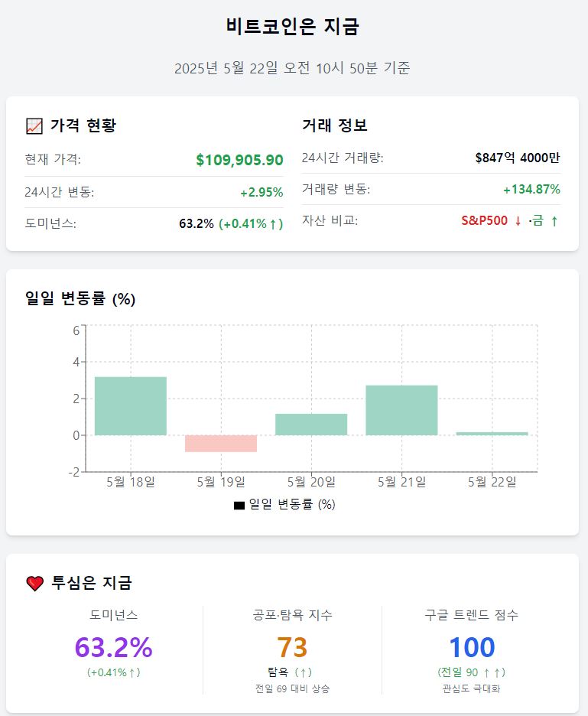588x716 pixels.
Task: Click the orange fear-greed index 73
Action: tap(292, 647)
